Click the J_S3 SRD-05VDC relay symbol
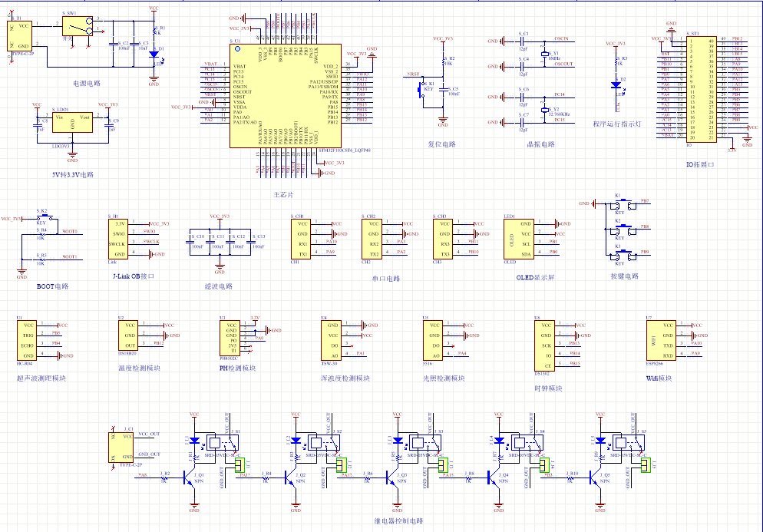This screenshot has height=532, width=763. [426, 442]
